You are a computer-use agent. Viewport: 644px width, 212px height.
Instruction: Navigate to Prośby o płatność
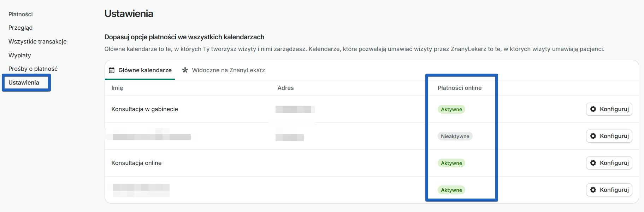click(x=33, y=69)
